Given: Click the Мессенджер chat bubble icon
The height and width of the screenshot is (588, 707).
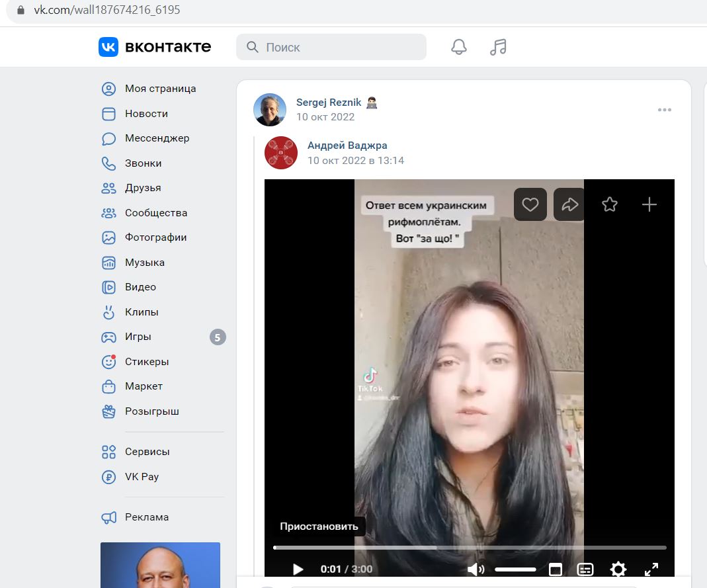Looking at the screenshot, I should (108, 138).
